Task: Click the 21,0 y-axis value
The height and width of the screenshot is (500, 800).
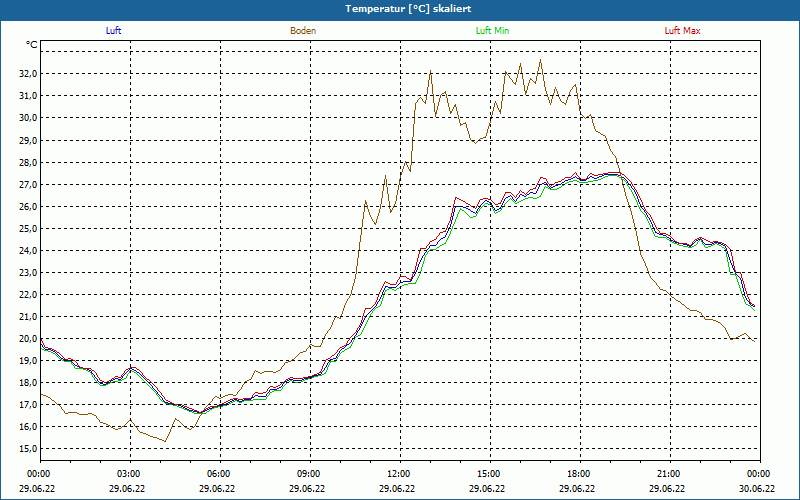Action: click(x=28, y=316)
